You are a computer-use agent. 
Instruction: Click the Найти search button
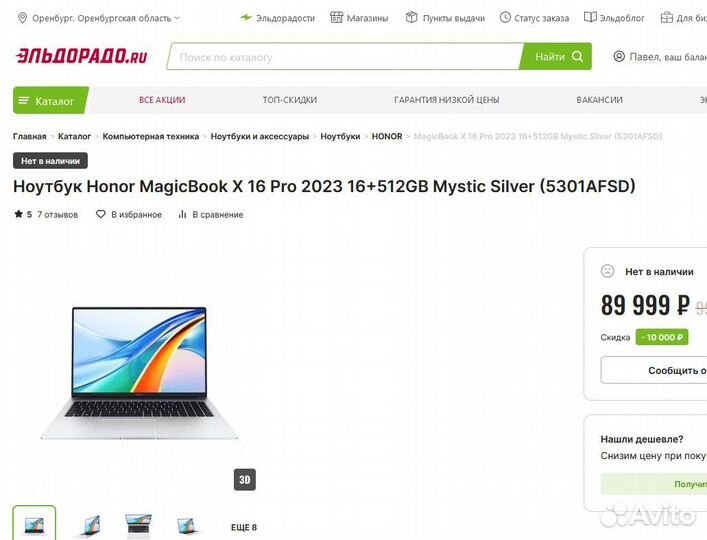(x=556, y=56)
